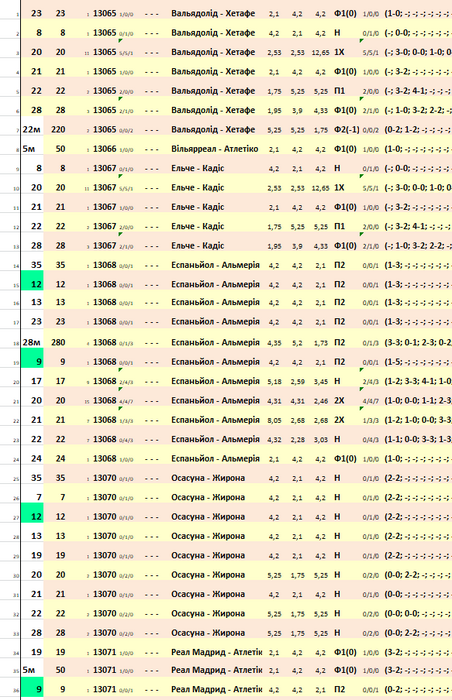Click the 24 cell in first column

click(37, 458)
